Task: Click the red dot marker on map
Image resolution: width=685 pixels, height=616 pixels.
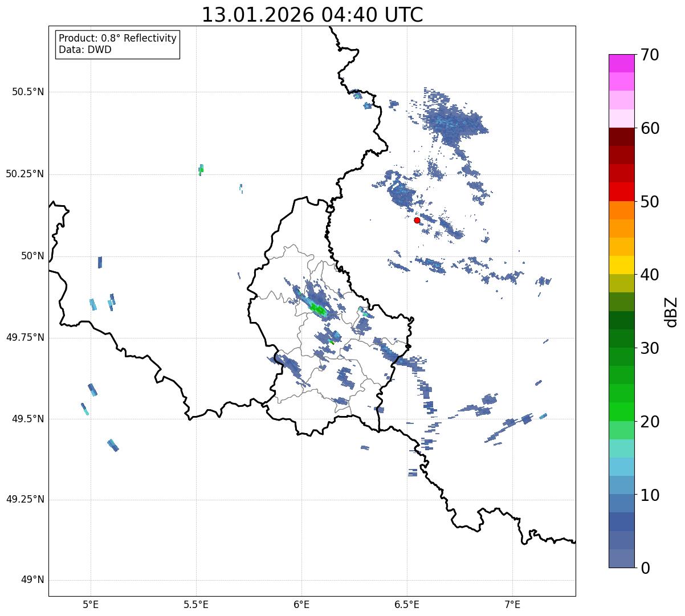Action: pyautogui.click(x=417, y=220)
